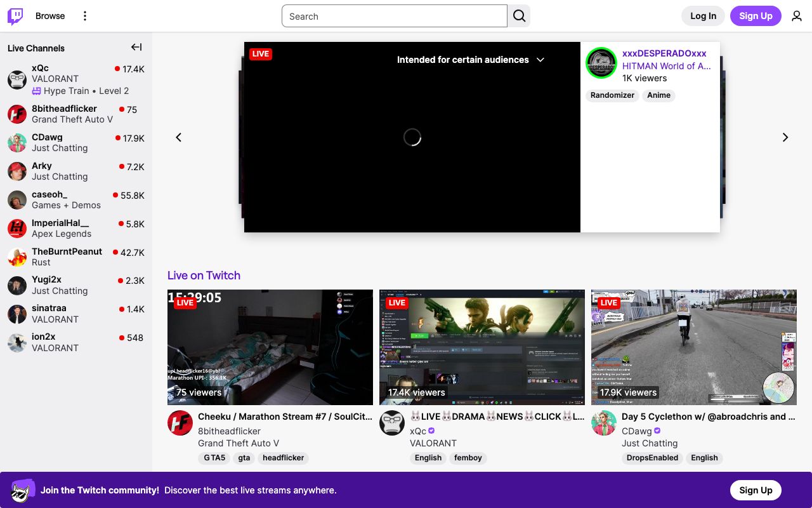Click ImperialHal__'s Apex Legends avatar
The image size is (812, 508).
17,228
